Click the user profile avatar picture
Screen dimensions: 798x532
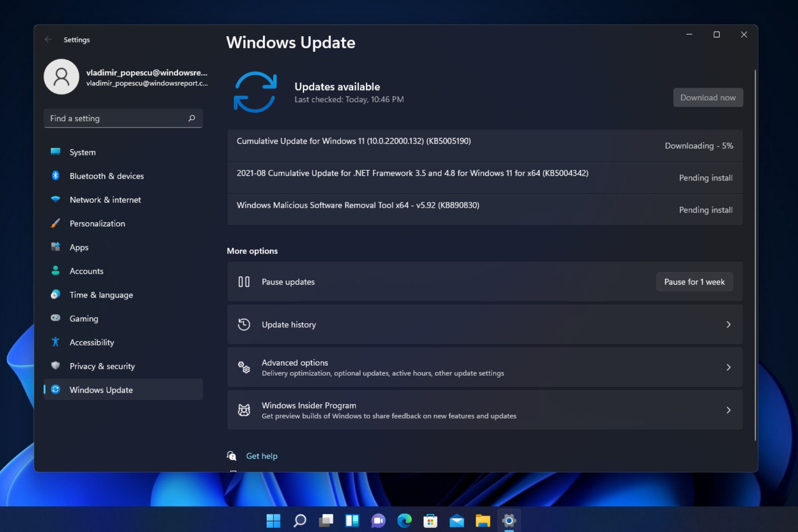click(62, 76)
